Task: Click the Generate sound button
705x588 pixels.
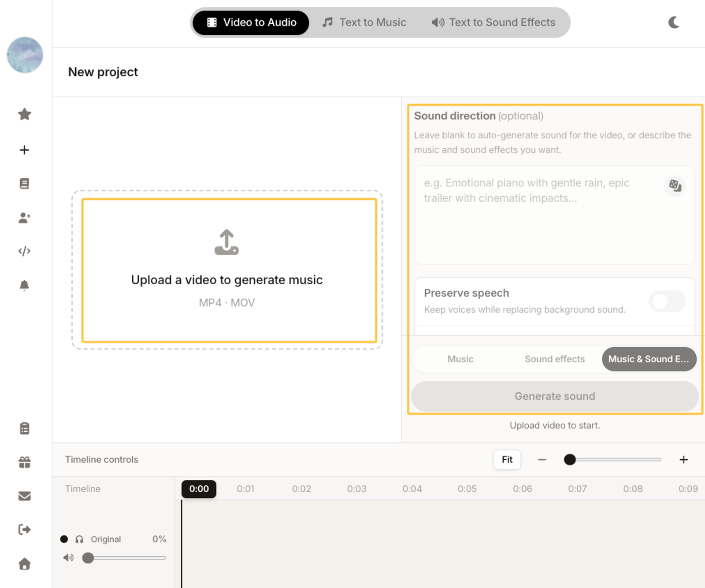Action: (555, 396)
